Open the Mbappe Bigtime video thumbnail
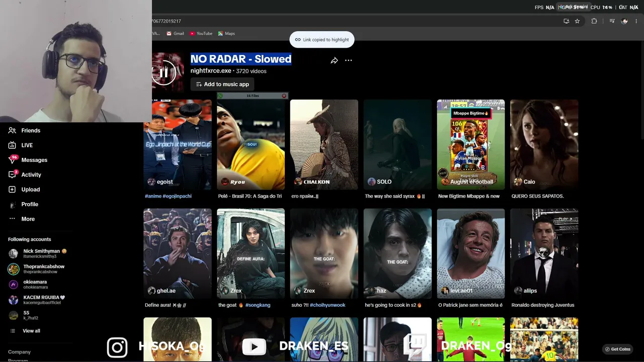This screenshot has height=362, width=644. coord(471,145)
